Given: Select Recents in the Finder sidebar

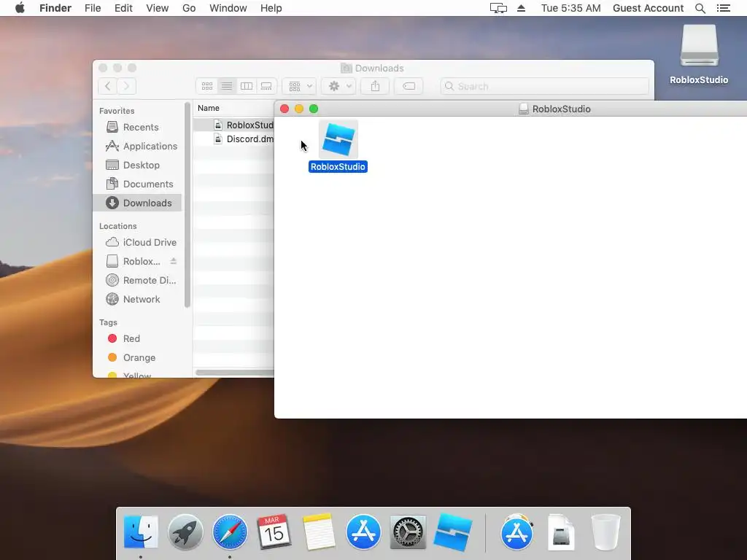Looking at the screenshot, I should [137, 127].
